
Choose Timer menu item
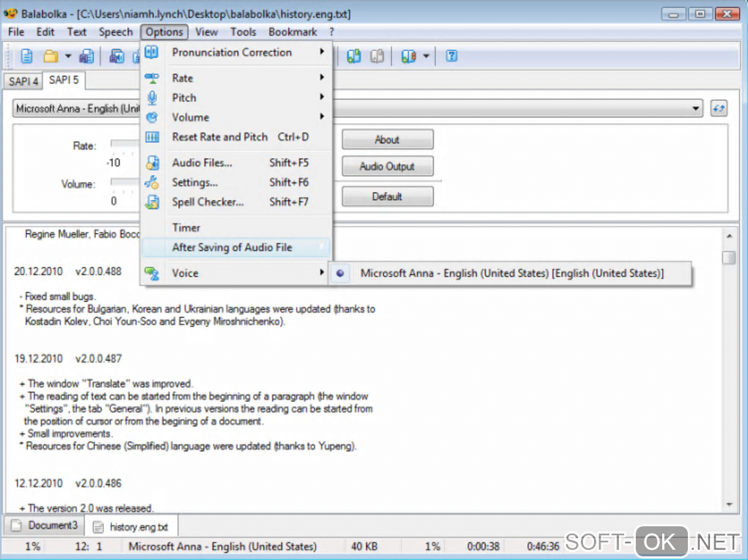[235, 227]
